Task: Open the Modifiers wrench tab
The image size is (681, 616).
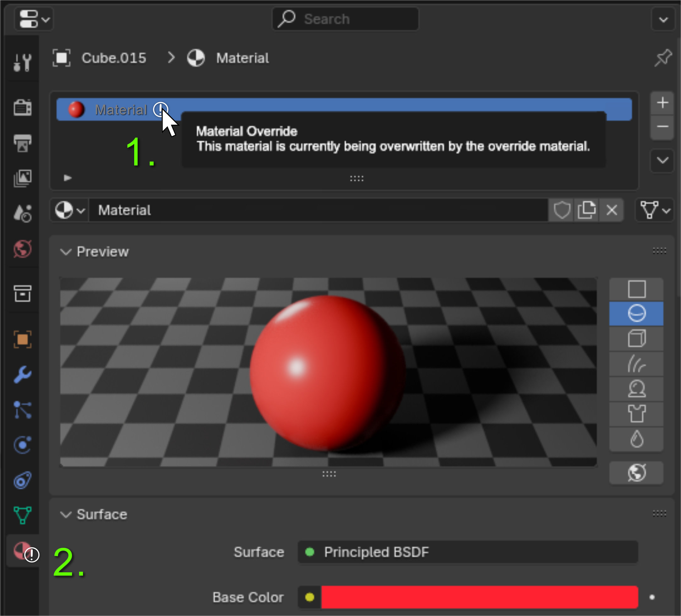Action: point(23,374)
